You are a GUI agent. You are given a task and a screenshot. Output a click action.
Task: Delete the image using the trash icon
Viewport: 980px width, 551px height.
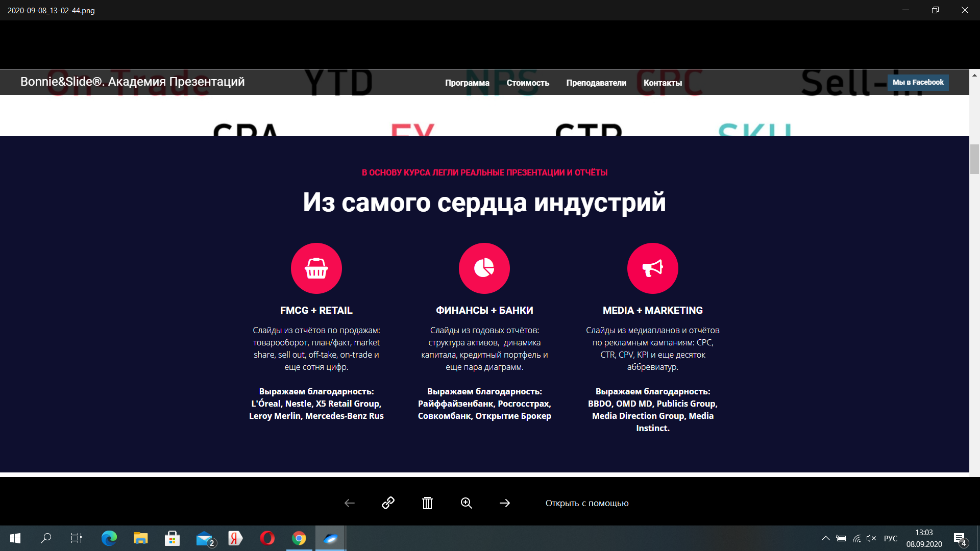pyautogui.click(x=428, y=503)
